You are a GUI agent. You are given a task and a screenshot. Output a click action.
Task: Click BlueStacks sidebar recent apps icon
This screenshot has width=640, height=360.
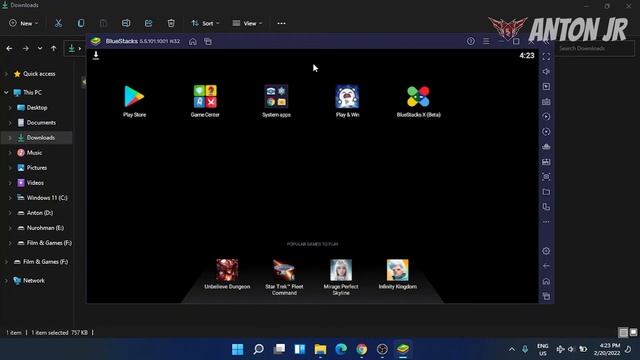[546, 296]
